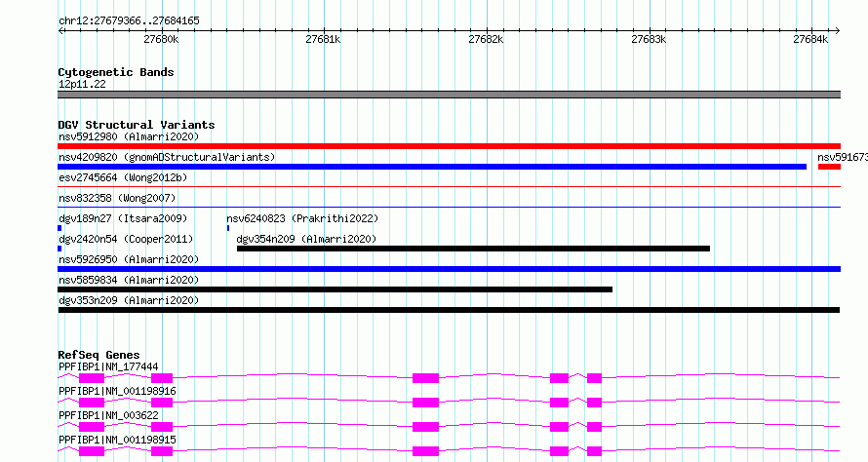The height and width of the screenshot is (462, 868).
Task: Click the ruler's left arrowhead
Action: (x=60, y=31)
